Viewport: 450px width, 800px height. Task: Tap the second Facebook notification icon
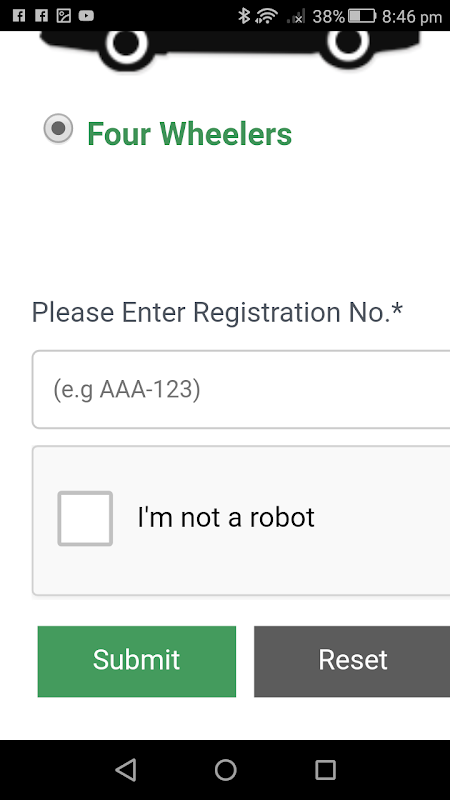[41, 16]
